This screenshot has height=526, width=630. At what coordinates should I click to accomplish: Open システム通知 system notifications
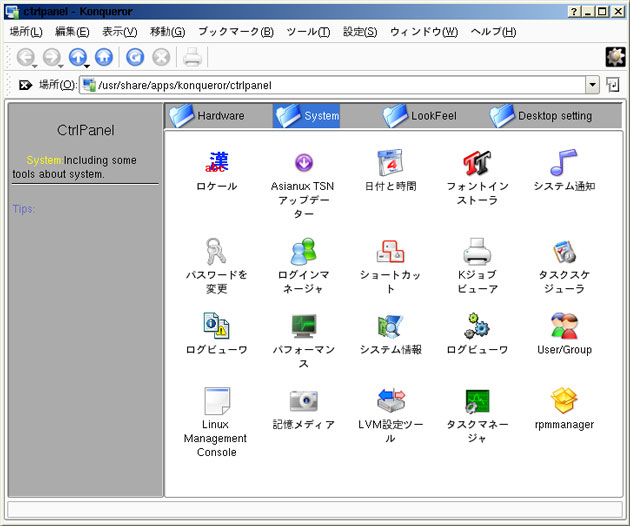click(x=564, y=162)
